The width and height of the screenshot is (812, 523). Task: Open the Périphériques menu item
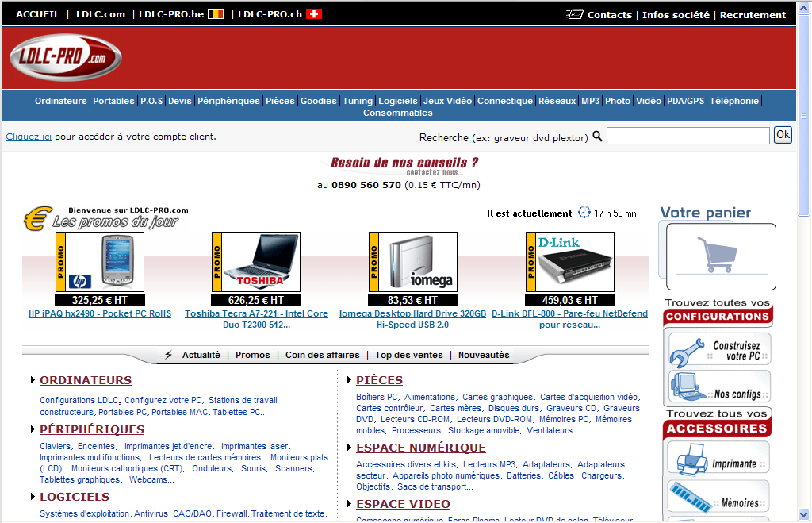228,101
